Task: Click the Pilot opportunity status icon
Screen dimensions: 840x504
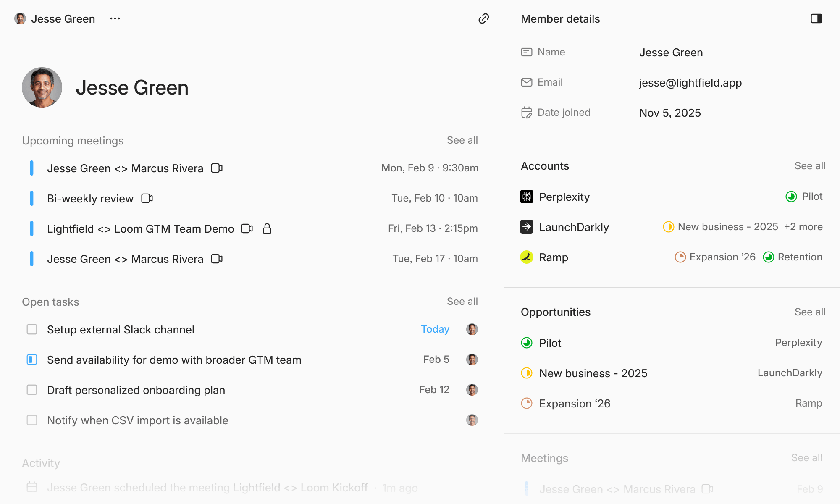Action: click(527, 343)
